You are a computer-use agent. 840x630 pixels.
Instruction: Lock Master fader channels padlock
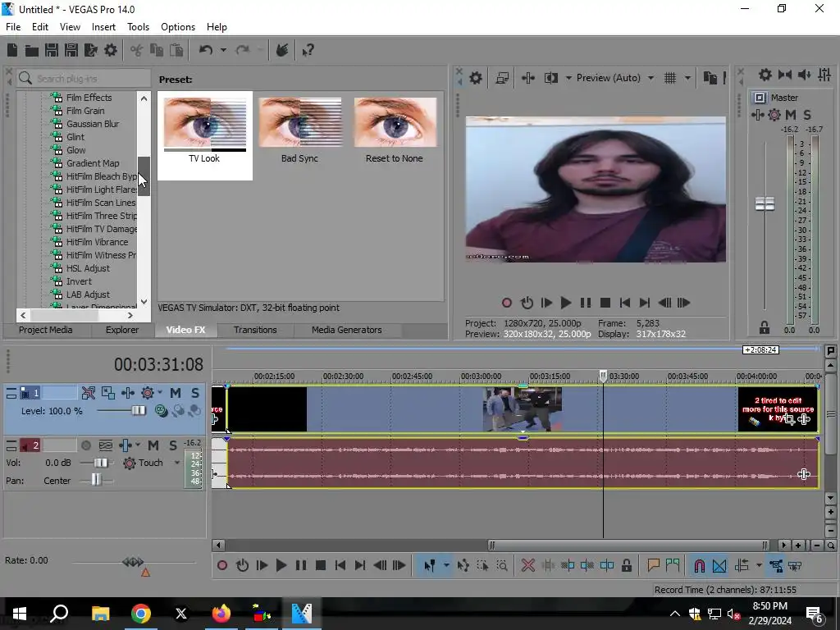tap(765, 327)
